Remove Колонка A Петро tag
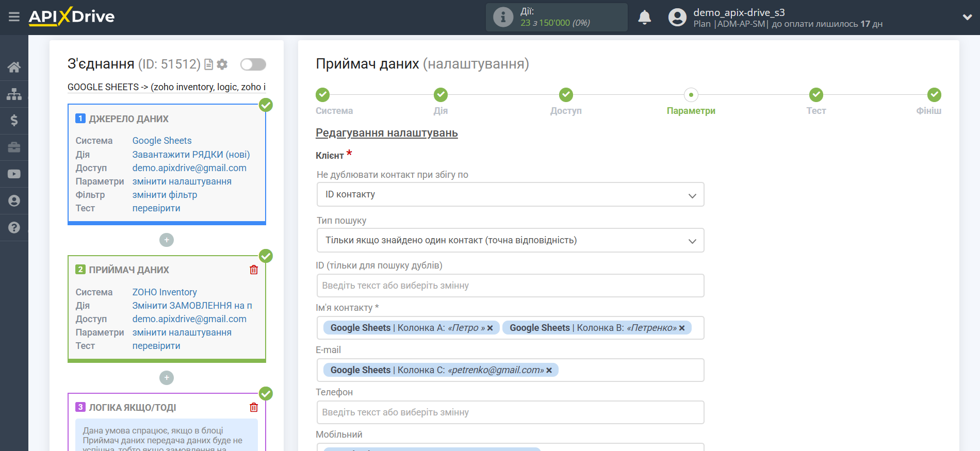Image resolution: width=980 pixels, height=451 pixels. click(490, 328)
